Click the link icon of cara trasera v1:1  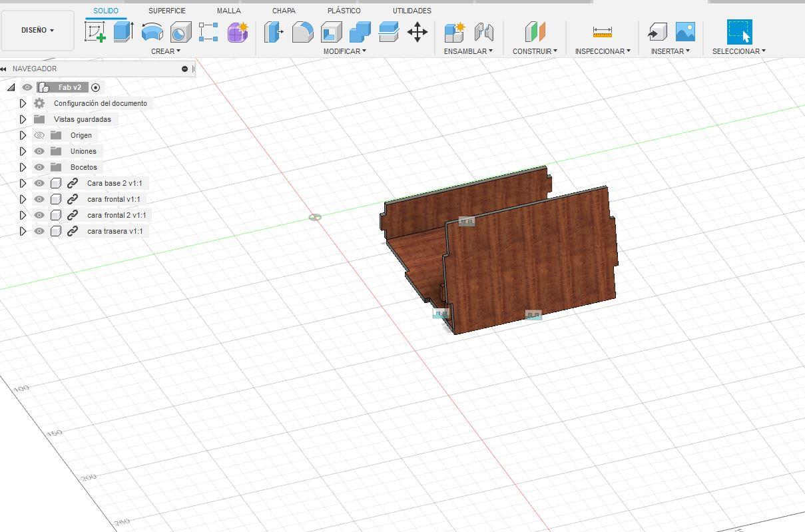click(73, 231)
